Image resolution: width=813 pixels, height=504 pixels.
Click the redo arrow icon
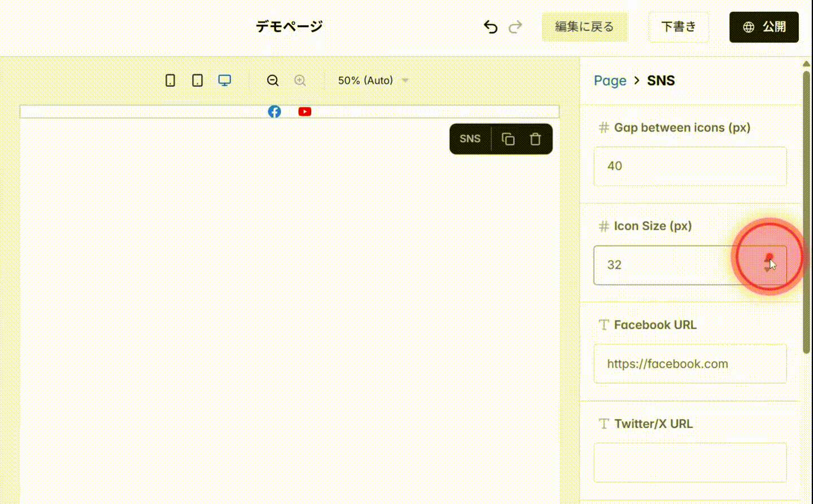click(515, 27)
